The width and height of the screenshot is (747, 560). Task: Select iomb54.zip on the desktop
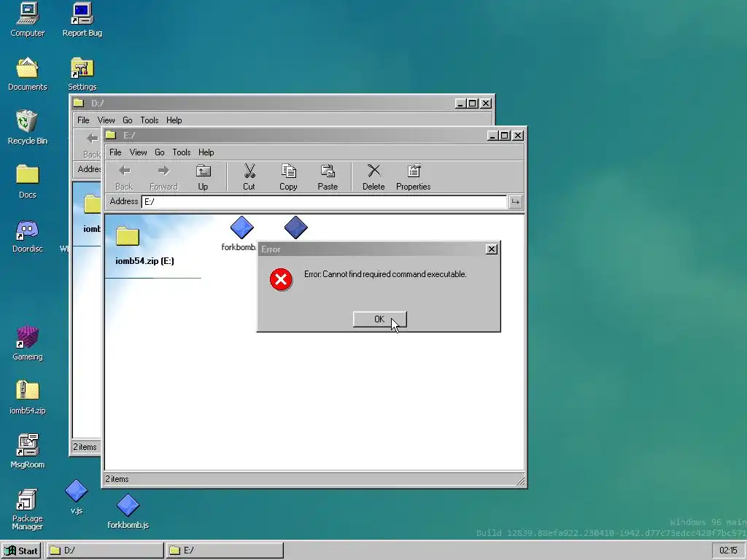point(28,397)
